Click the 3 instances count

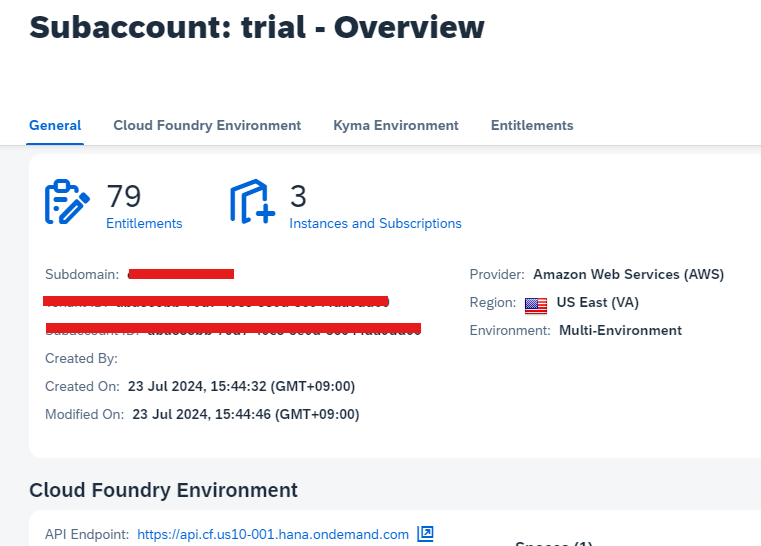298,195
